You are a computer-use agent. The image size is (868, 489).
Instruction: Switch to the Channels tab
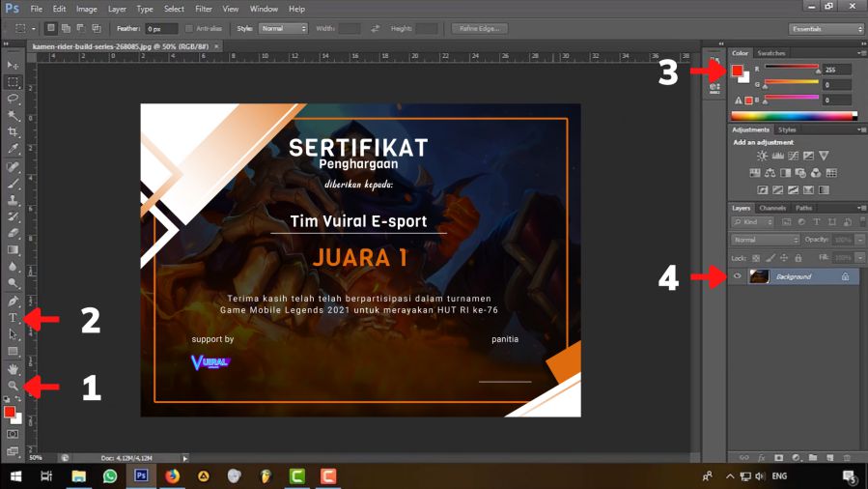point(772,208)
